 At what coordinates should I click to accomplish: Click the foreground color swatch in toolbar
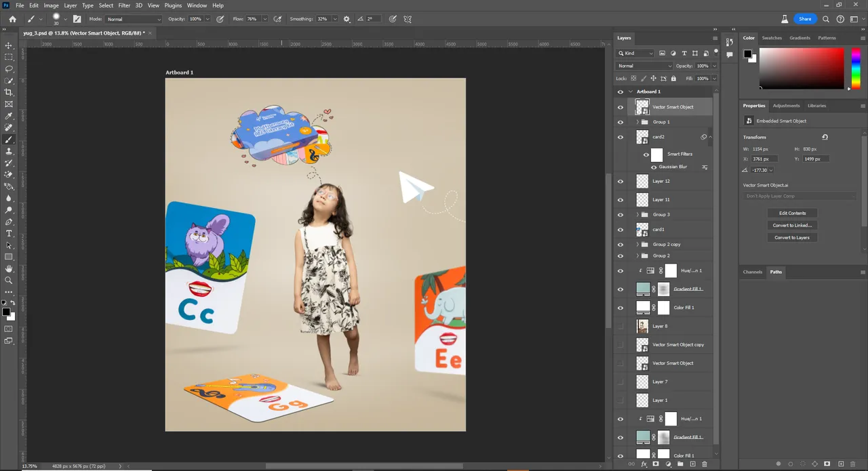(6, 312)
